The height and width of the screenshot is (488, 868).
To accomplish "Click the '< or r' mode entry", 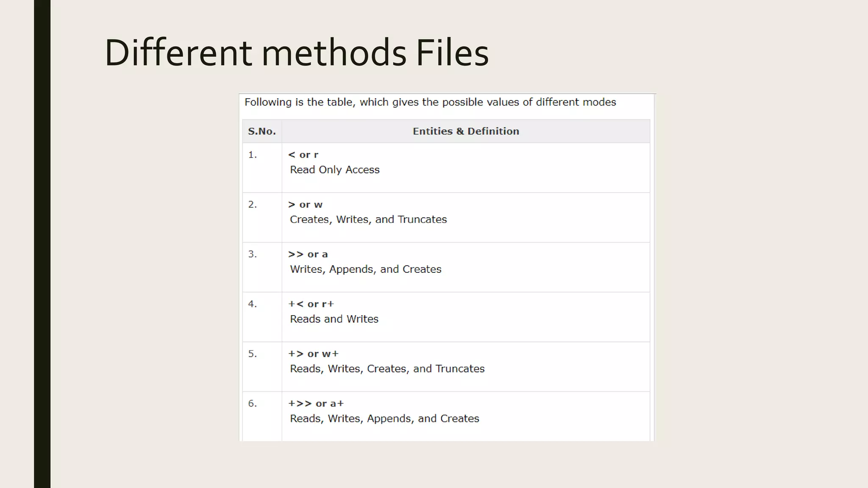I will (303, 155).
